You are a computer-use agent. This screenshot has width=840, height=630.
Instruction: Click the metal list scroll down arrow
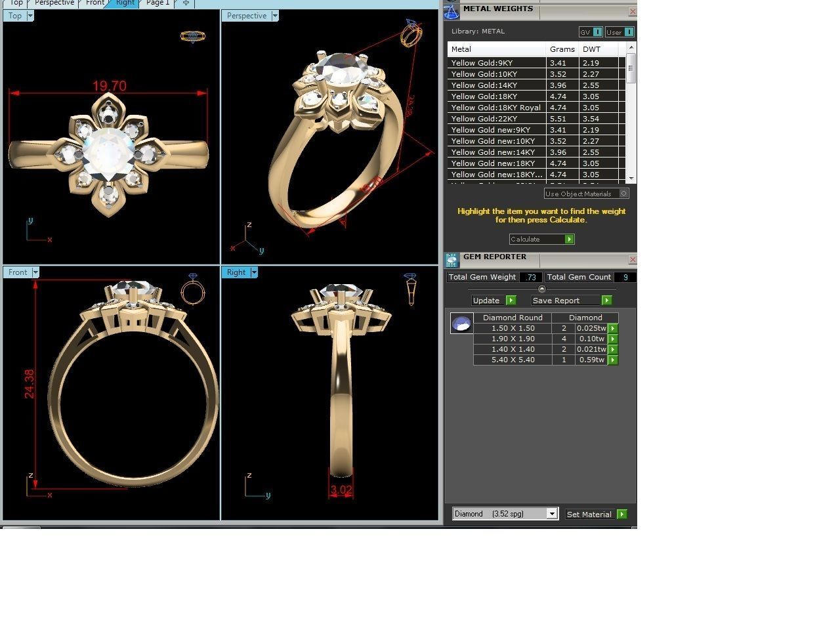(631, 178)
